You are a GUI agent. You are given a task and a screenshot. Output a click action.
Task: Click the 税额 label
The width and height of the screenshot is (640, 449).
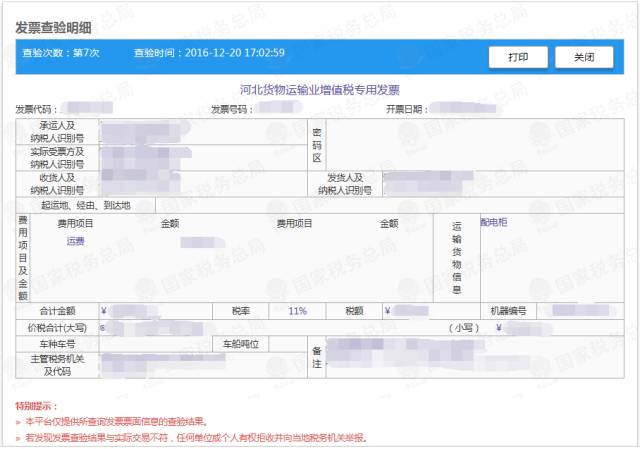tap(354, 311)
